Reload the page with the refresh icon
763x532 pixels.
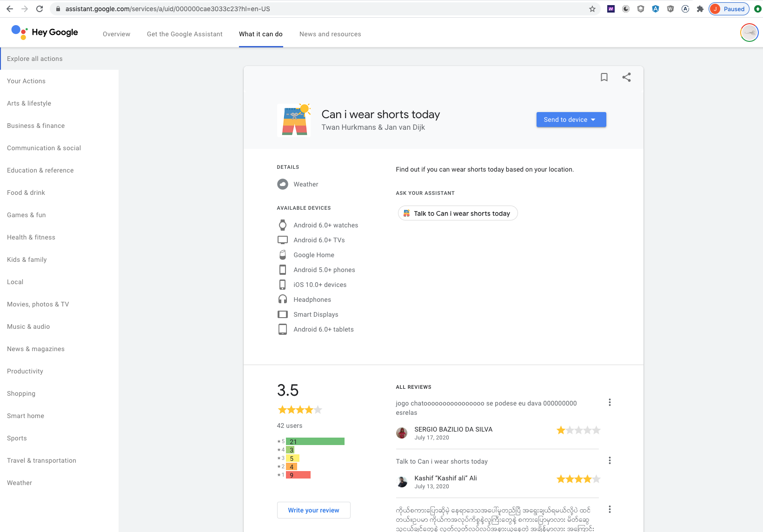click(x=40, y=9)
